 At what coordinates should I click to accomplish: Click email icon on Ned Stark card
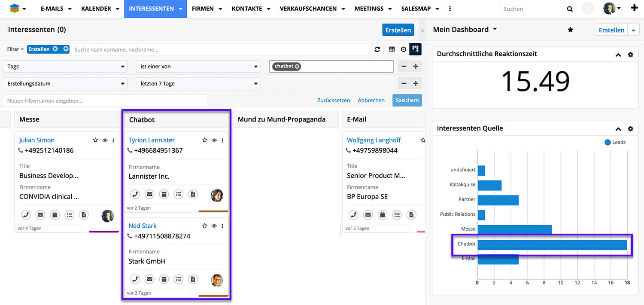(149, 280)
